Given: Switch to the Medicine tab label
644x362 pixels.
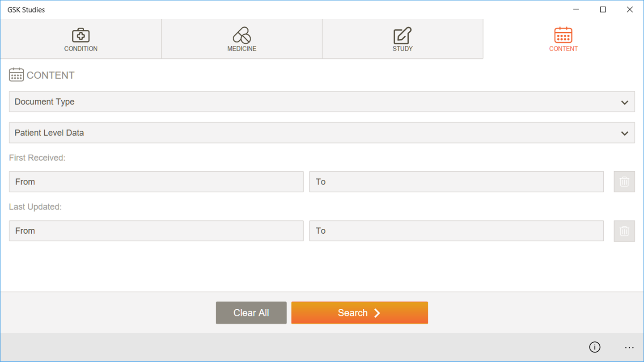Looking at the screenshot, I should point(241,49).
